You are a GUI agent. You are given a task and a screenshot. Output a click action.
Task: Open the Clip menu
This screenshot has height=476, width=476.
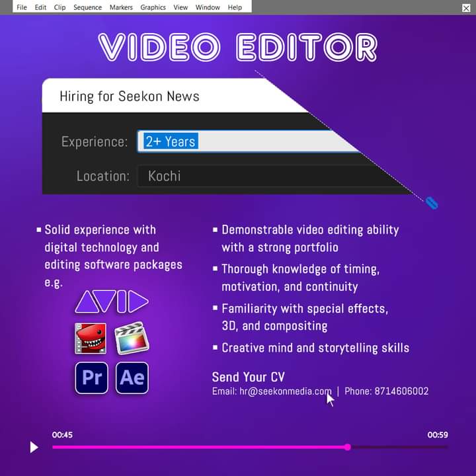coord(59,7)
